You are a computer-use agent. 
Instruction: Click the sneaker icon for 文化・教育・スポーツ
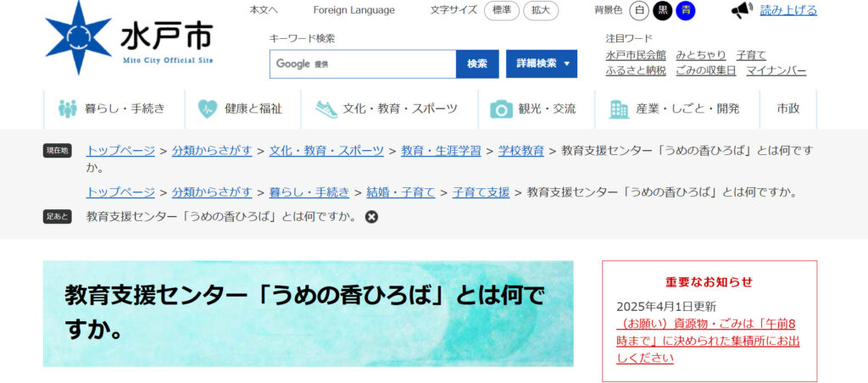[326, 108]
